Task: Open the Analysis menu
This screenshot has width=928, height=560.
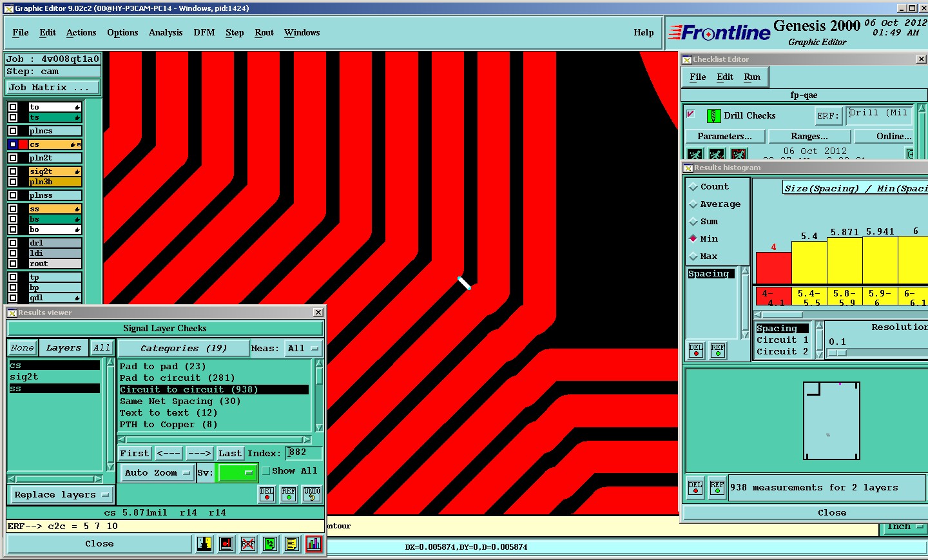Action: coord(166,33)
